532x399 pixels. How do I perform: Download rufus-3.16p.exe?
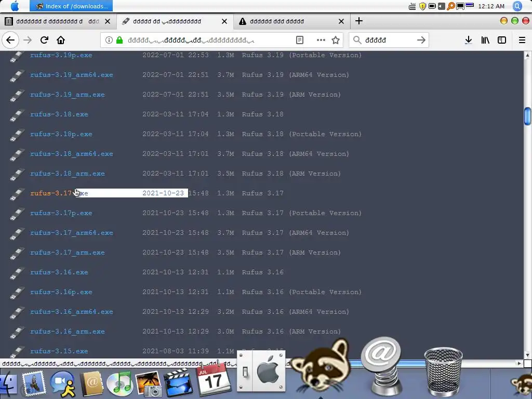61,292
